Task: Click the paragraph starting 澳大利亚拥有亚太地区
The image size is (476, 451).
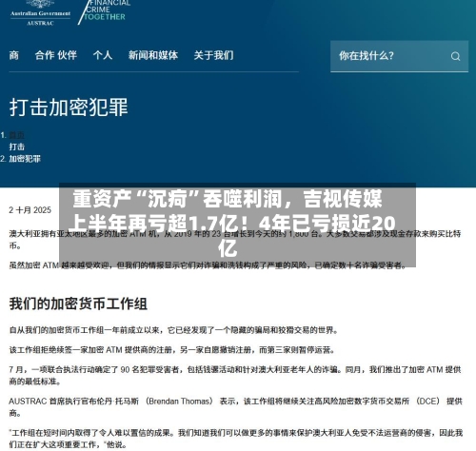Action: pyautogui.click(x=235, y=240)
